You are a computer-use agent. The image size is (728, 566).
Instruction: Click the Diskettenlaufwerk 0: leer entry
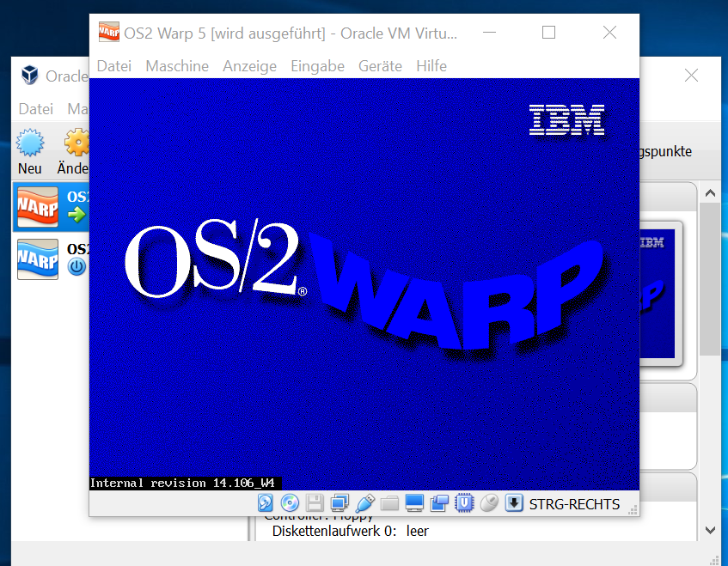pos(350,531)
